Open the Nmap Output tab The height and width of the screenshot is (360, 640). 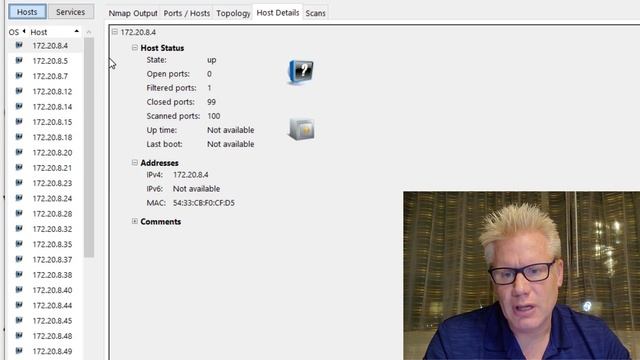[133, 13]
